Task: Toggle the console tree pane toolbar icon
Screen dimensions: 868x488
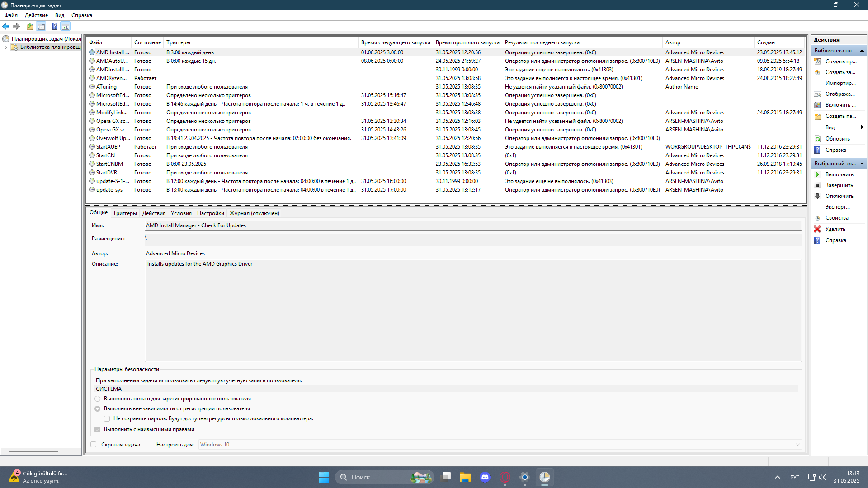Action: pos(41,27)
